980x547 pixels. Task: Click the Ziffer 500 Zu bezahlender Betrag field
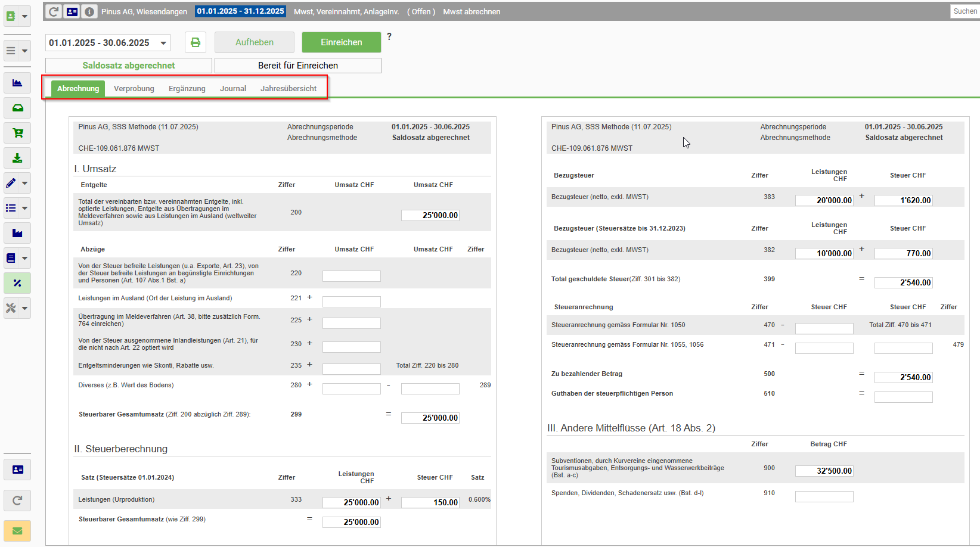(x=904, y=377)
